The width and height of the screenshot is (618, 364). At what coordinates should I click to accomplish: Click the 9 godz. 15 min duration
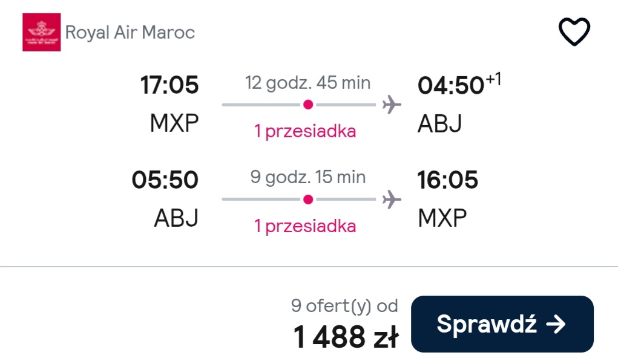click(x=308, y=177)
